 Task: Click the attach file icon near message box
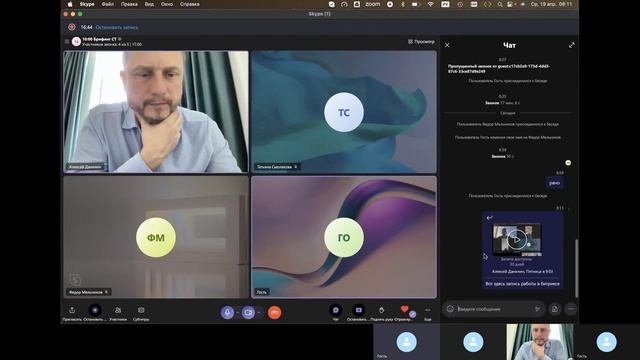tap(555, 309)
